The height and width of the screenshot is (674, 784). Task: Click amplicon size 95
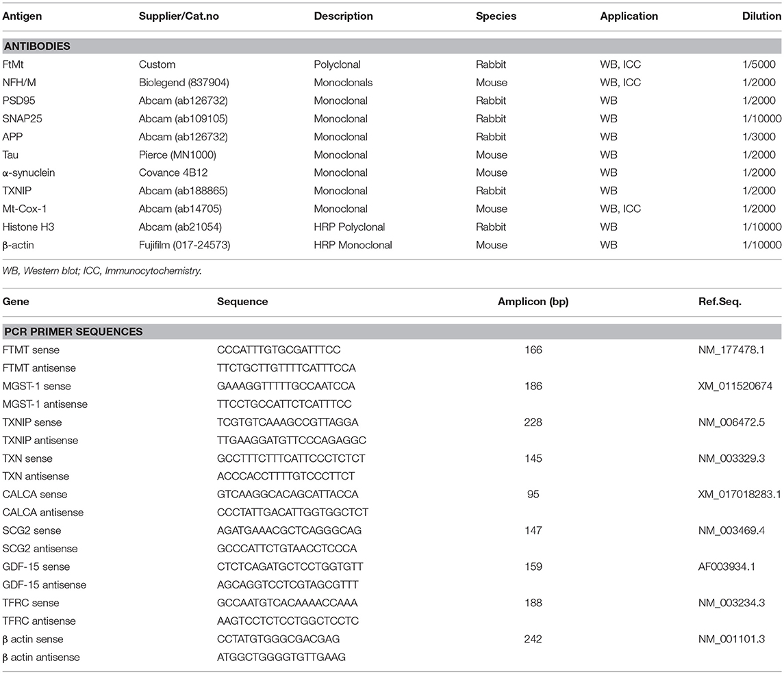click(533, 494)
